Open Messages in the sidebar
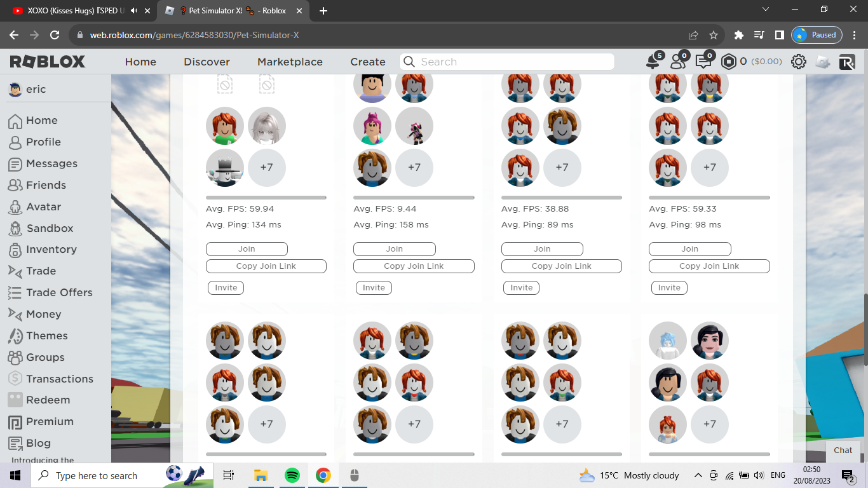 51,163
